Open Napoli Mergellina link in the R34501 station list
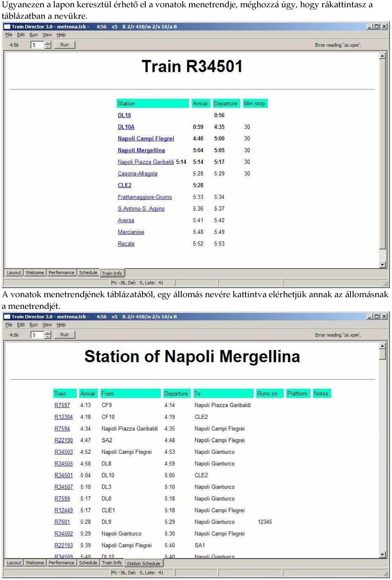Screen dimensions: 392x580 (141, 150)
